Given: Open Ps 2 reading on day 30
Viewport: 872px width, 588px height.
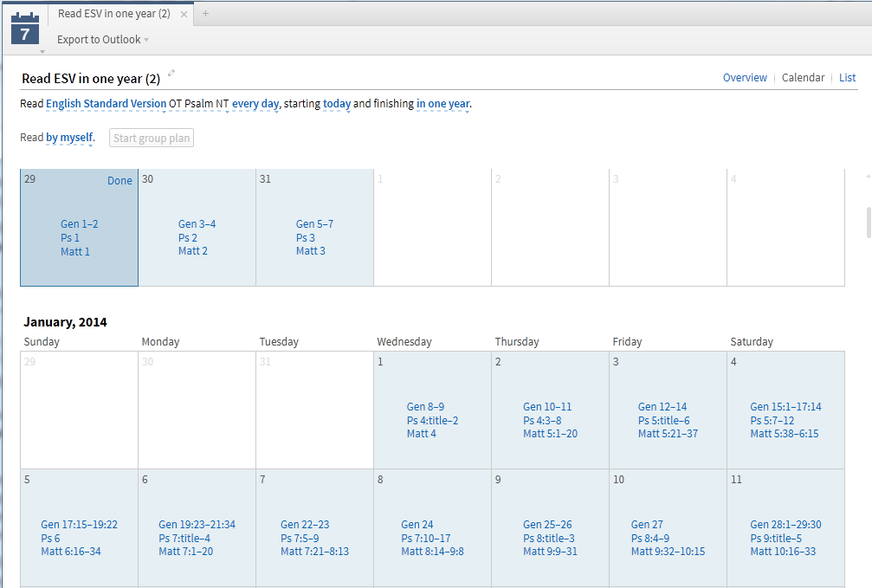Looking at the screenshot, I should click(x=187, y=237).
